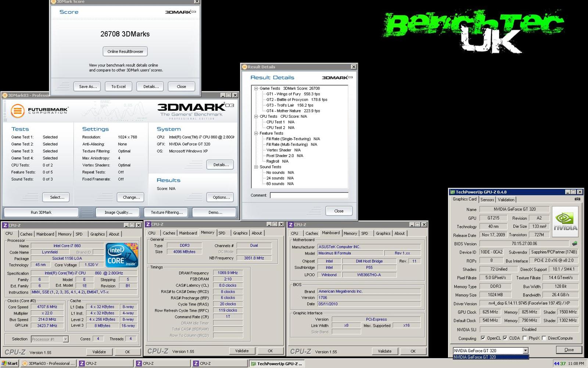
Task: Open the Caches tab in the CPU-Z CPU window
Action: tap(26, 234)
